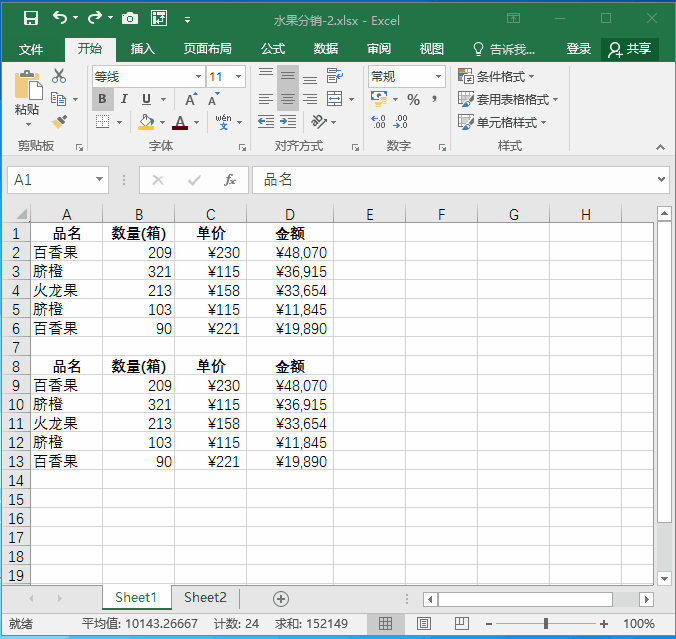676x639 pixels.
Task: Apply percent style formatting
Action: [x=413, y=99]
